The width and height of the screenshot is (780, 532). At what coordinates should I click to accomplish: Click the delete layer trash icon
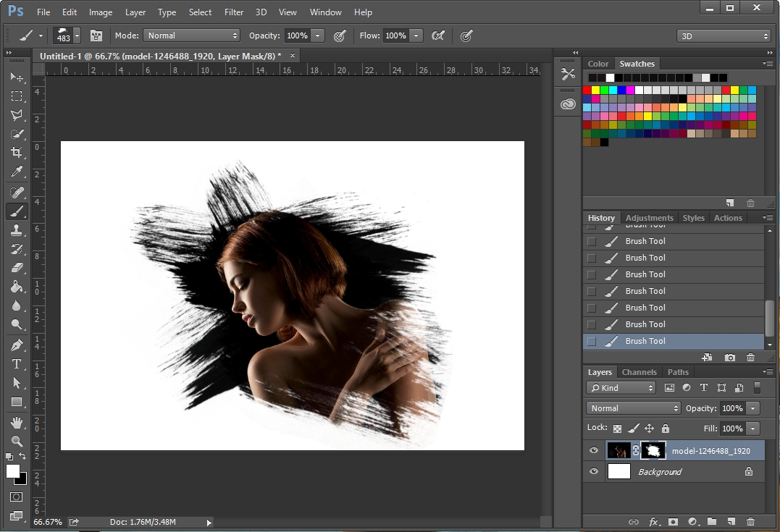click(750, 521)
